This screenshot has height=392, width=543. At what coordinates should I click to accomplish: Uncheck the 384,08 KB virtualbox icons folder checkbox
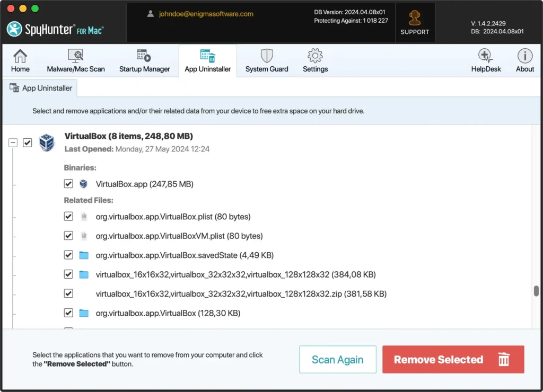point(68,274)
